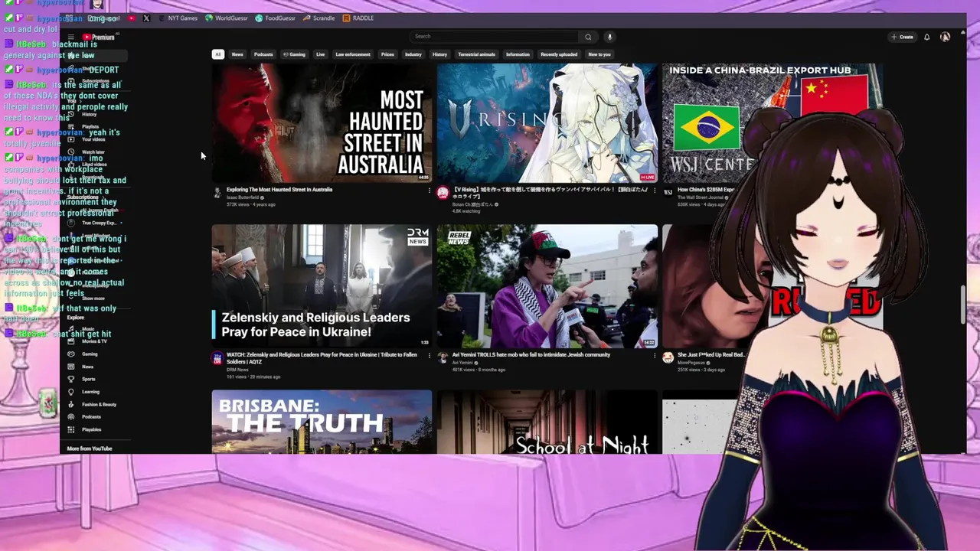Select the News filter chip
The image size is (980, 551).
point(237,54)
